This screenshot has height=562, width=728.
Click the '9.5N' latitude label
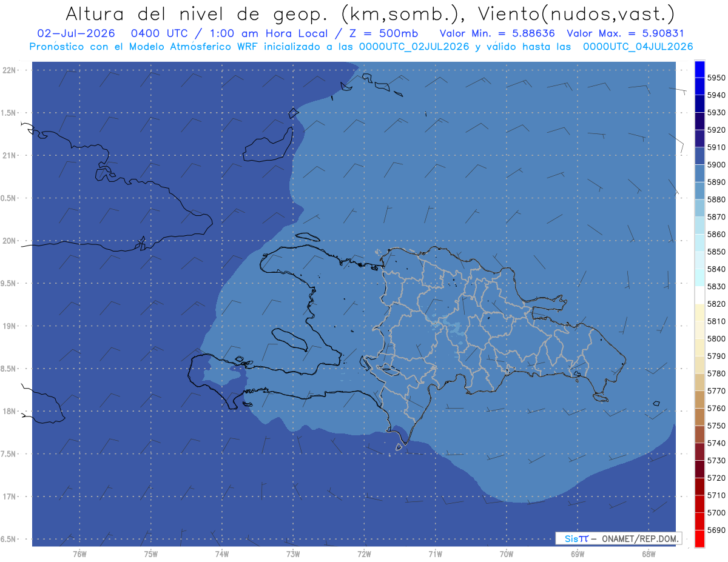point(9,284)
